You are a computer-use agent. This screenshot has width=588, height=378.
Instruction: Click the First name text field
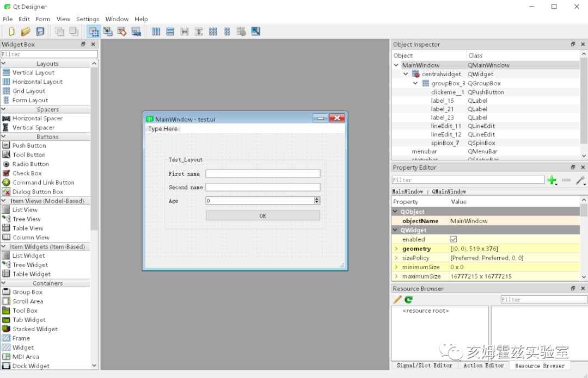(263, 173)
